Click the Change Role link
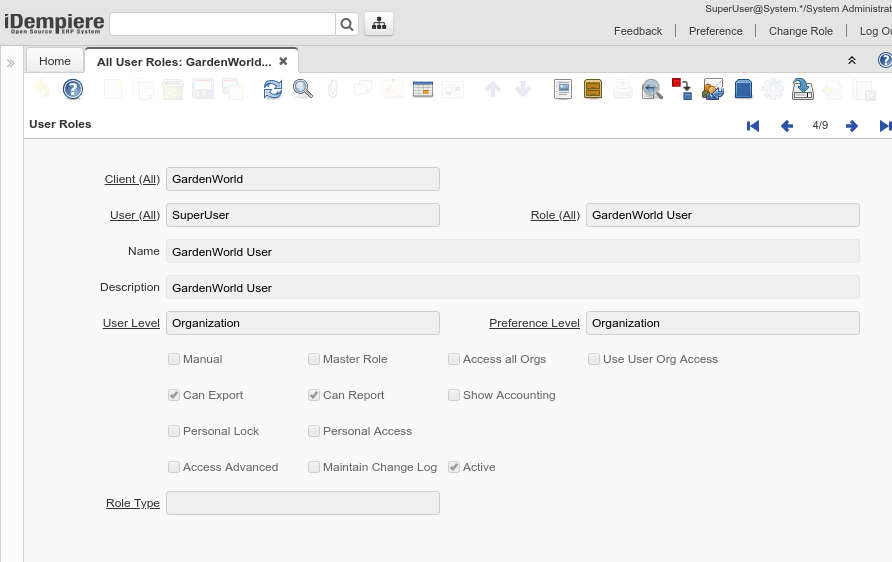The width and height of the screenshot is (892, 562). click(x=800, y=31)
